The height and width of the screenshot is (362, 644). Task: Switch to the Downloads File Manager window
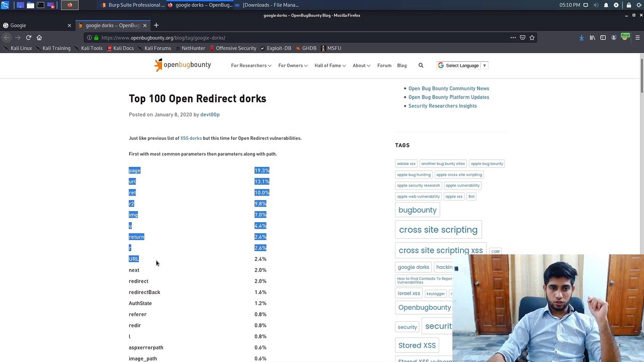pos(267,5)
